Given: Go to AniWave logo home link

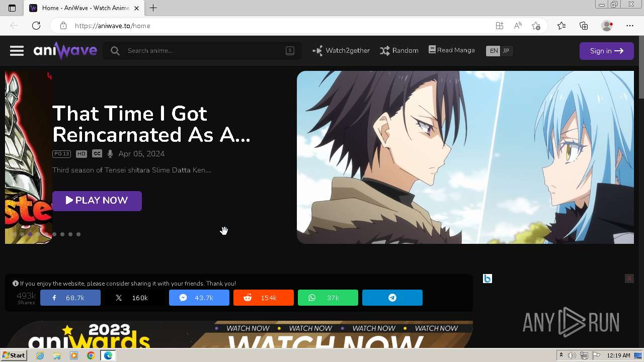Looking at the screenshot, I should 65,51.
